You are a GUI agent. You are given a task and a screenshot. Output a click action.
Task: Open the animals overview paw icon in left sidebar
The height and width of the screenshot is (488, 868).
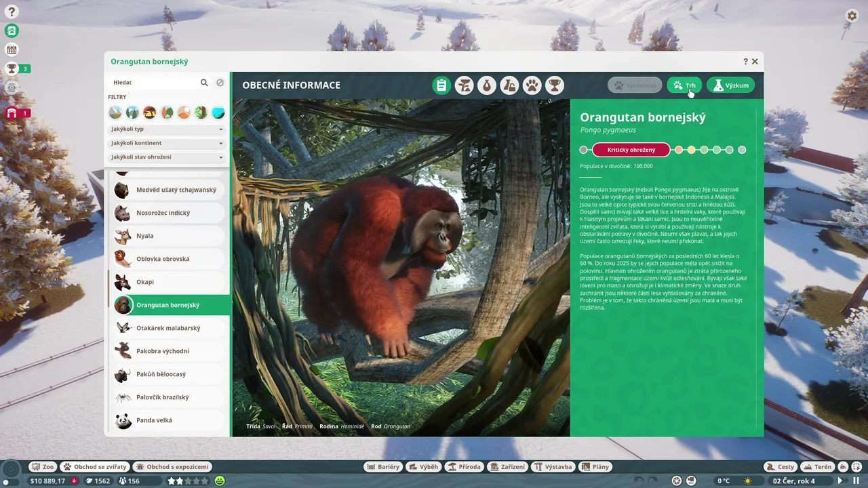click(12, 30)
